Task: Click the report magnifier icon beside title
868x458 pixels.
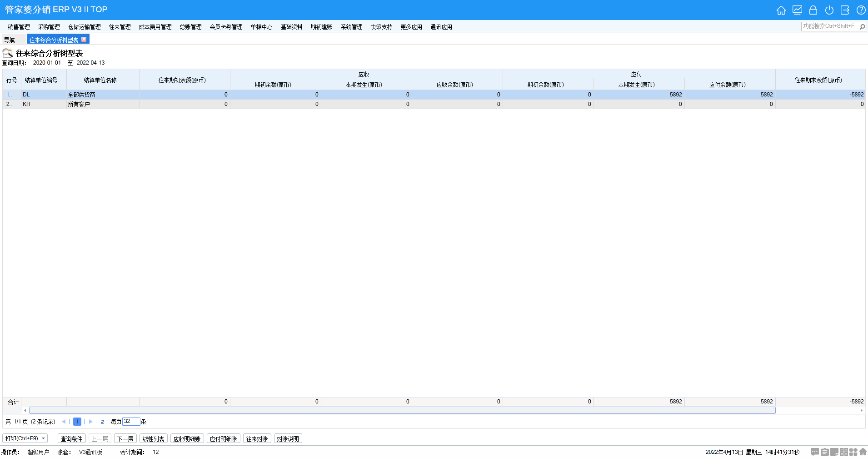Action: point(8,53)
